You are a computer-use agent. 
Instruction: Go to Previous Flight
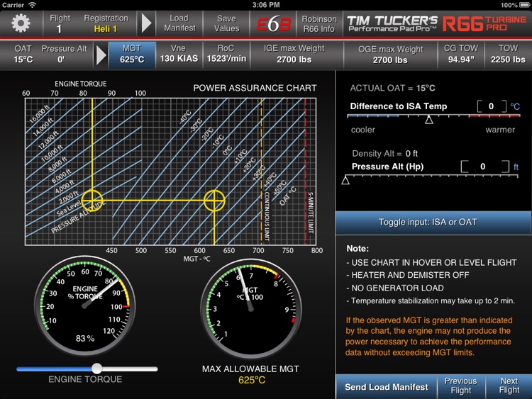461,386
